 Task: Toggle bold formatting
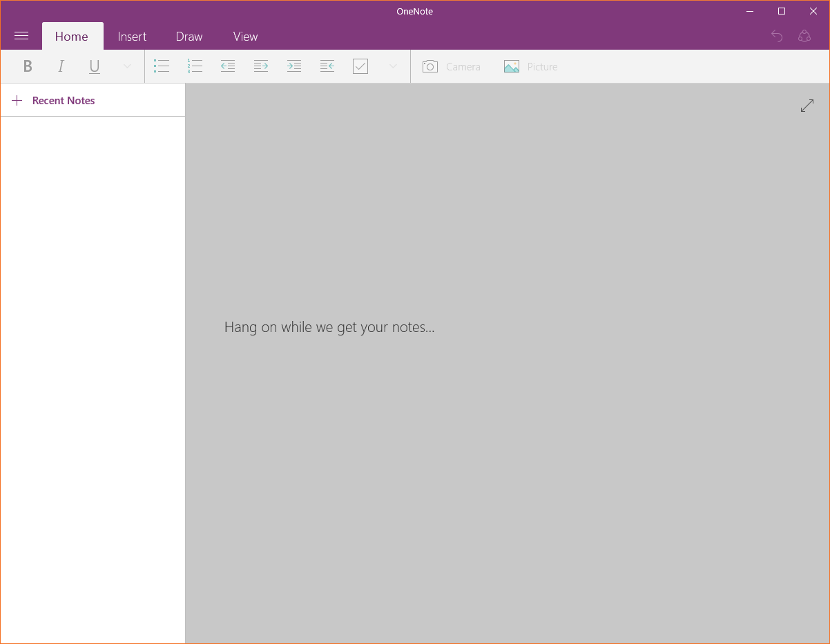pyautogui.click(x=28, y=66)
